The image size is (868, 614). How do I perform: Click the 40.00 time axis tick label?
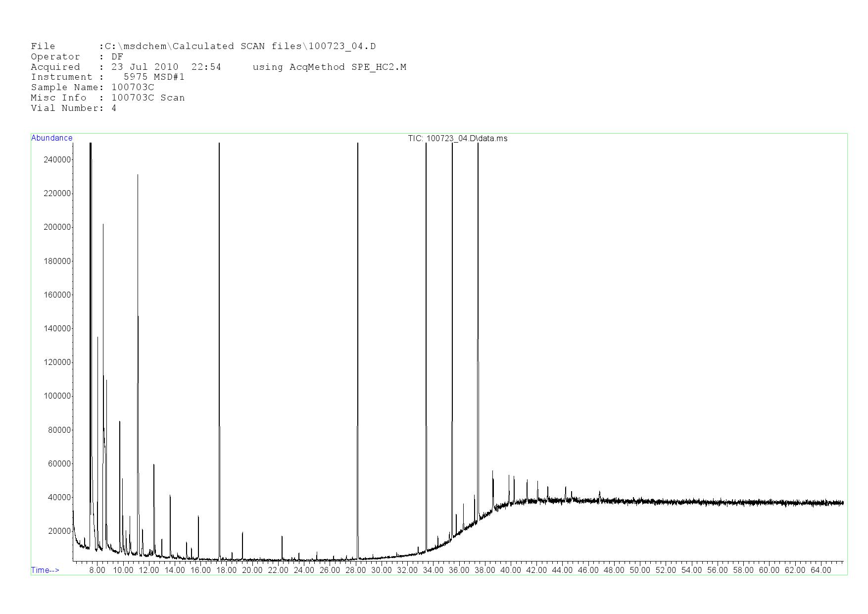(510, 570)
